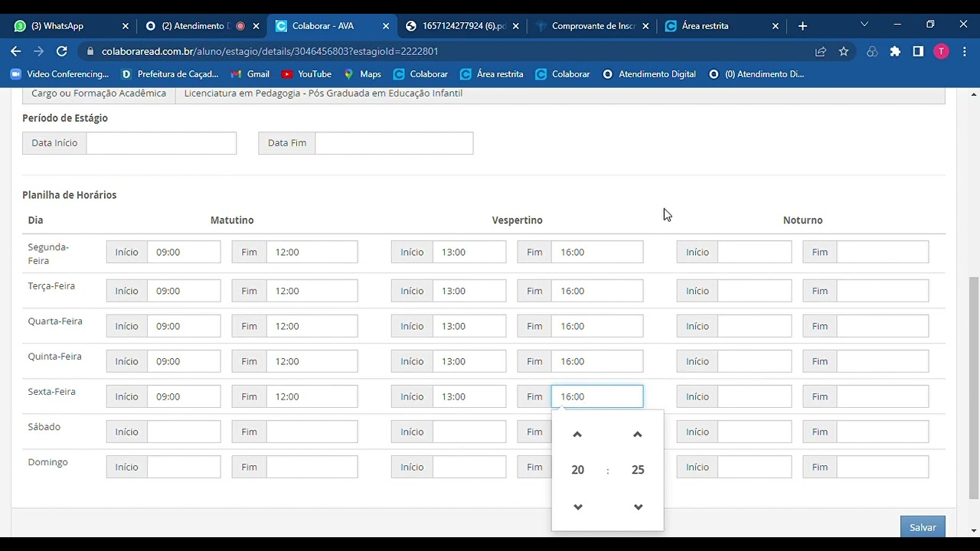This screenshot has width=980, height=551.
Task: Click the address bar URL
Action: [269, 51]
